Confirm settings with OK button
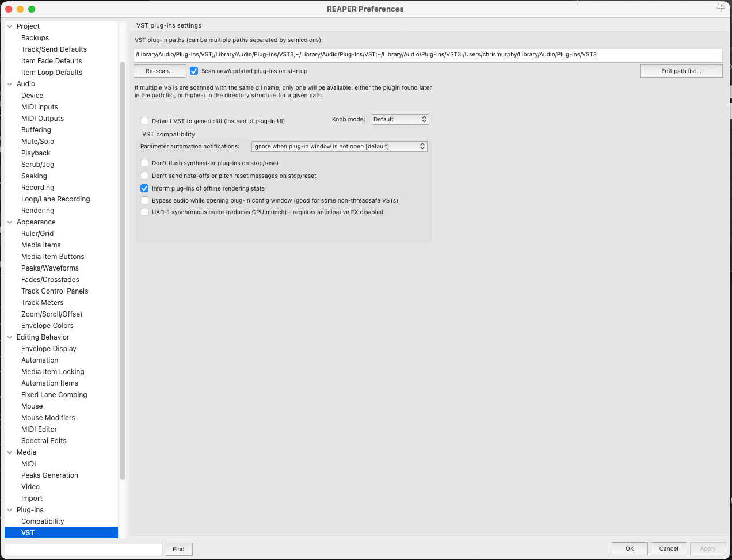The height and width of the screenshot is (560, 732). click(x=630, y=548)
